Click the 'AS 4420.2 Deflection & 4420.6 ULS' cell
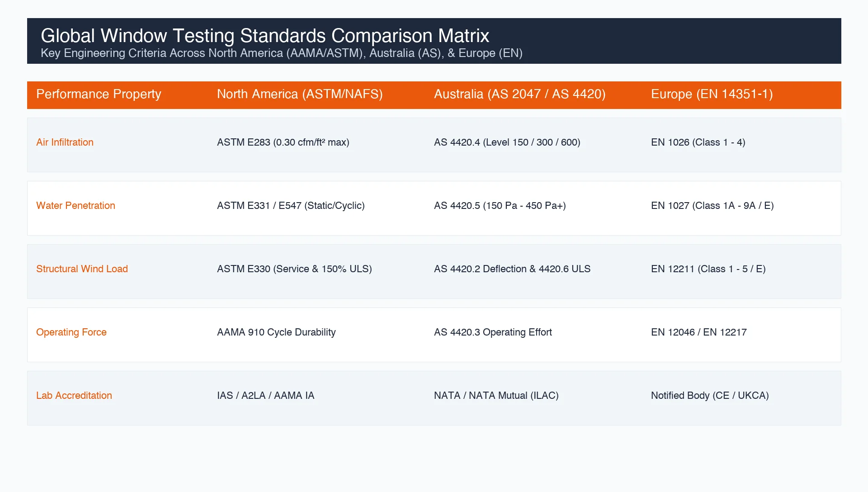868x492 pixels. (x=512, y=269)
